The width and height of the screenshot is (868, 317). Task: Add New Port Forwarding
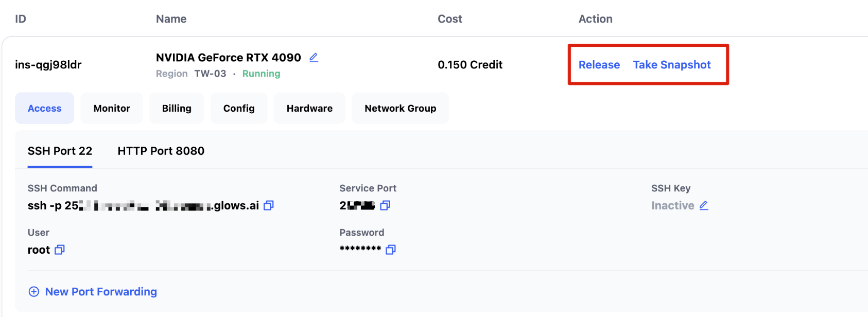[x=101, y=292]
